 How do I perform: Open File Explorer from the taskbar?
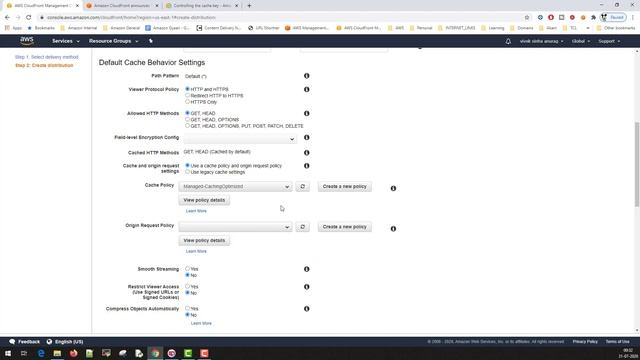click(57, 353)
